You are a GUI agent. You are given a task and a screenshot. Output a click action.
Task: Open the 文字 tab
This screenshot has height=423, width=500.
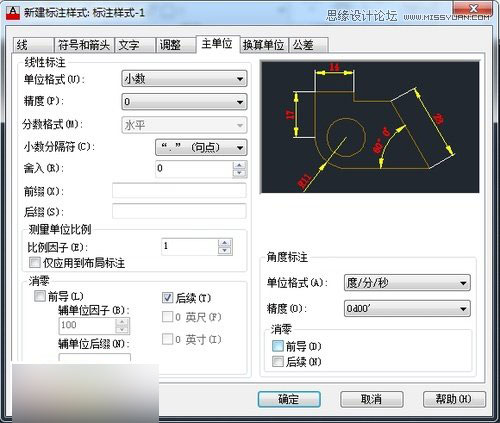pyautogui.click(x=135, y=45)
